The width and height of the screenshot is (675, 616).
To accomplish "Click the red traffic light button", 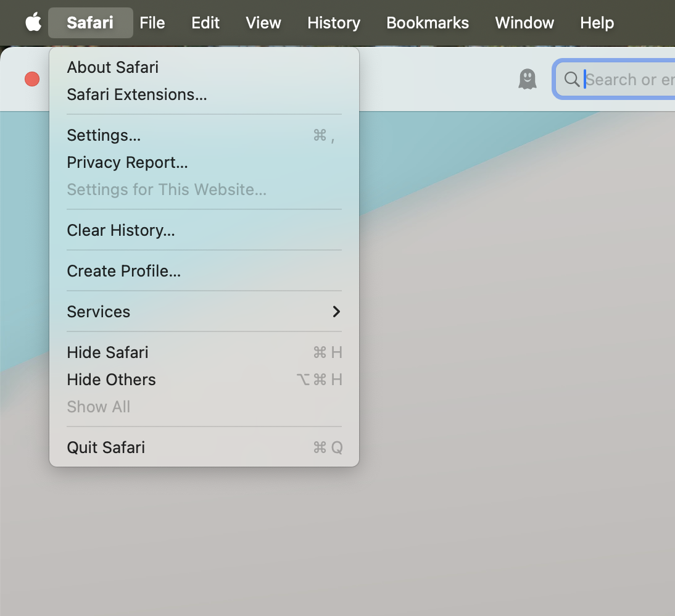I will click(x=31, y=79).
